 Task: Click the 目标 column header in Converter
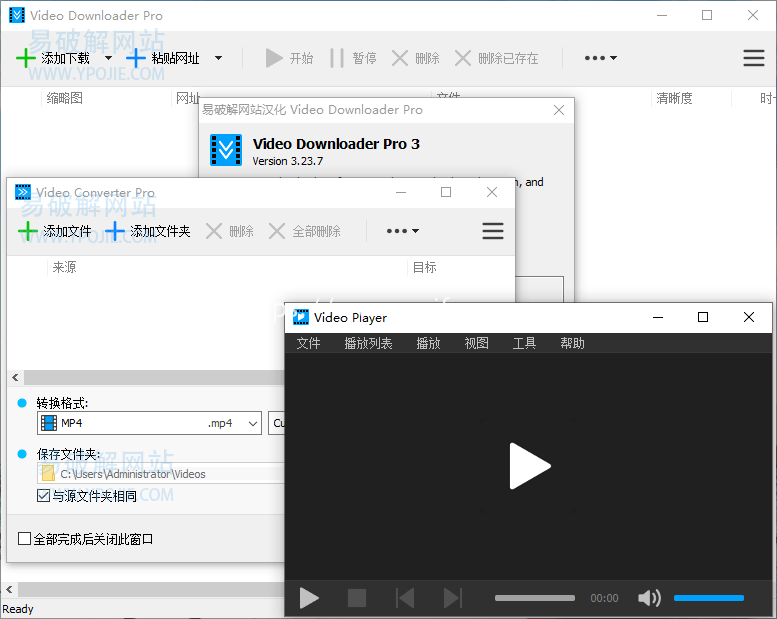tap(425, 267)
